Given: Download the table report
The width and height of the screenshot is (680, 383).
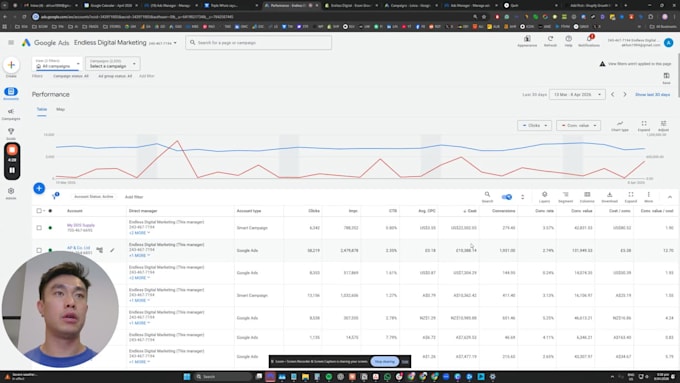Looking at the screenshot, I should [x=609, y=197].
